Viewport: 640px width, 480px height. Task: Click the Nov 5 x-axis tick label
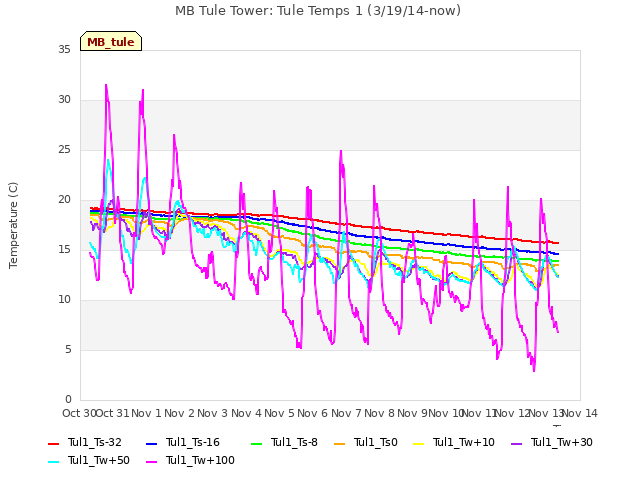pos(279,413)
